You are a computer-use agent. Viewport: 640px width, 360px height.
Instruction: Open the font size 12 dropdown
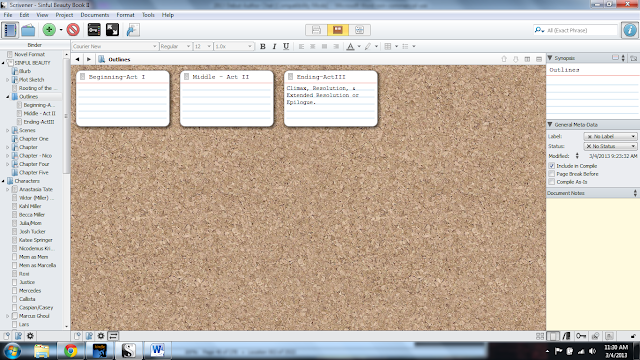point(203,47)
